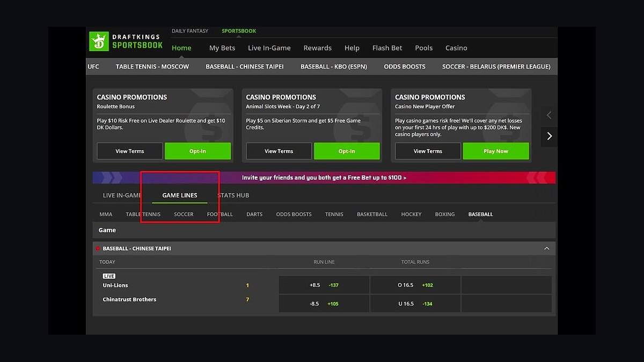Select the Boxing sport filter
Image resolution: width=644 pixels, height=362 pixels.
point(445,214)
